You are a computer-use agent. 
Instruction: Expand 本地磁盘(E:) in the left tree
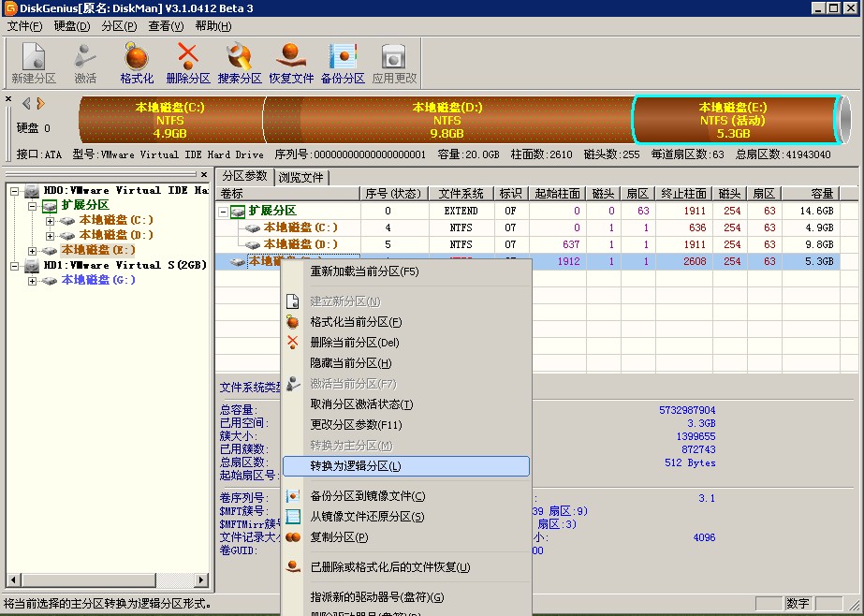tap(33, 251)
